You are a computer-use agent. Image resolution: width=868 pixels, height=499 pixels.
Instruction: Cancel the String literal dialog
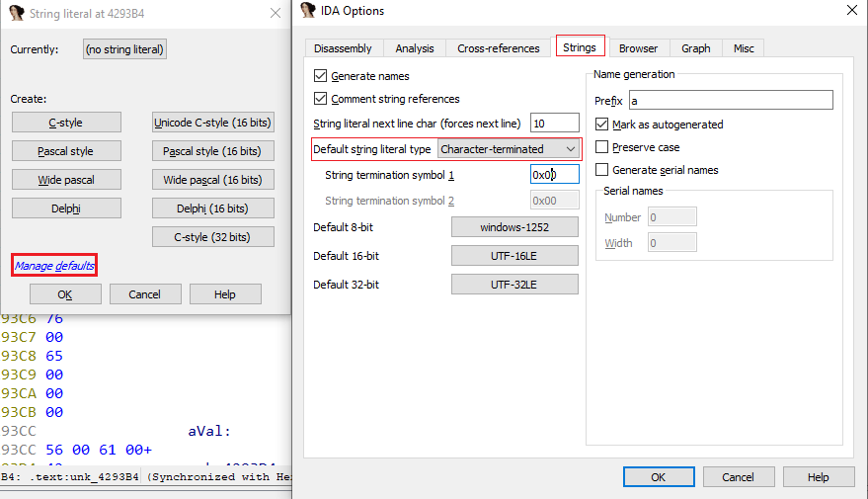click(145, 294)
